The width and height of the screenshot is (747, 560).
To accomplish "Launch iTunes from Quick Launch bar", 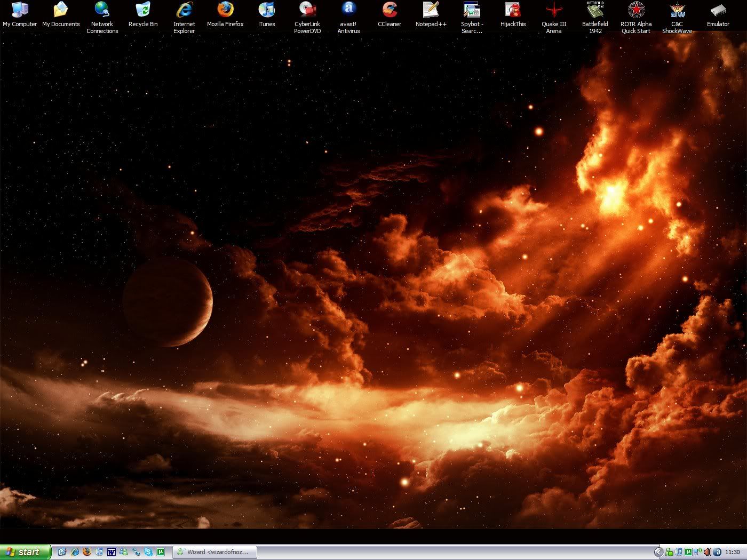I will point(99,552).
